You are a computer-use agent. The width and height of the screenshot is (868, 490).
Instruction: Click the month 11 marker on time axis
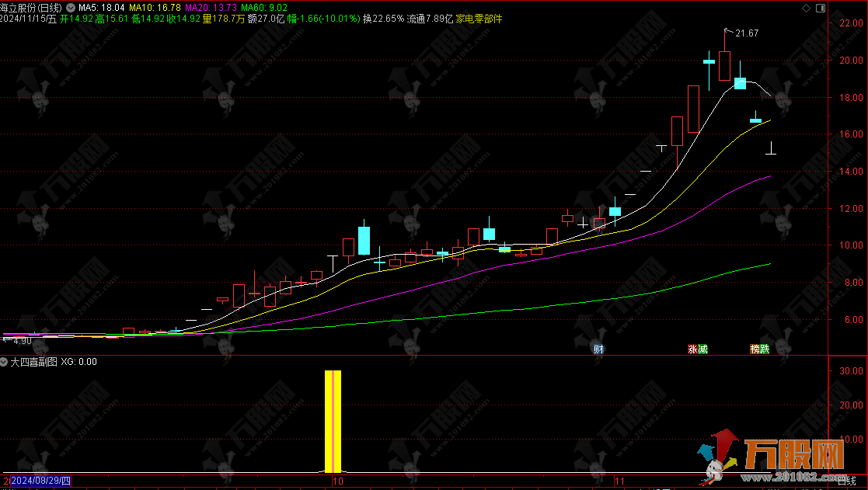pos(619,481)
